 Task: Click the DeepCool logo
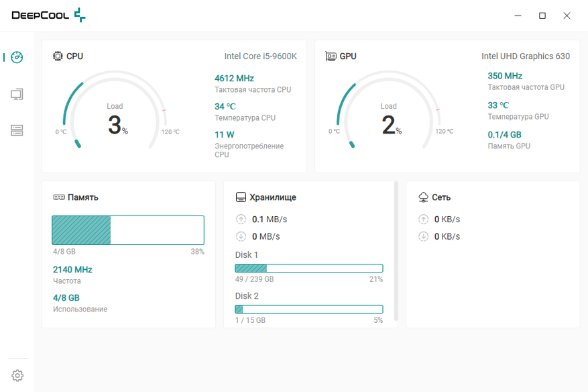[x=49, y=15]
